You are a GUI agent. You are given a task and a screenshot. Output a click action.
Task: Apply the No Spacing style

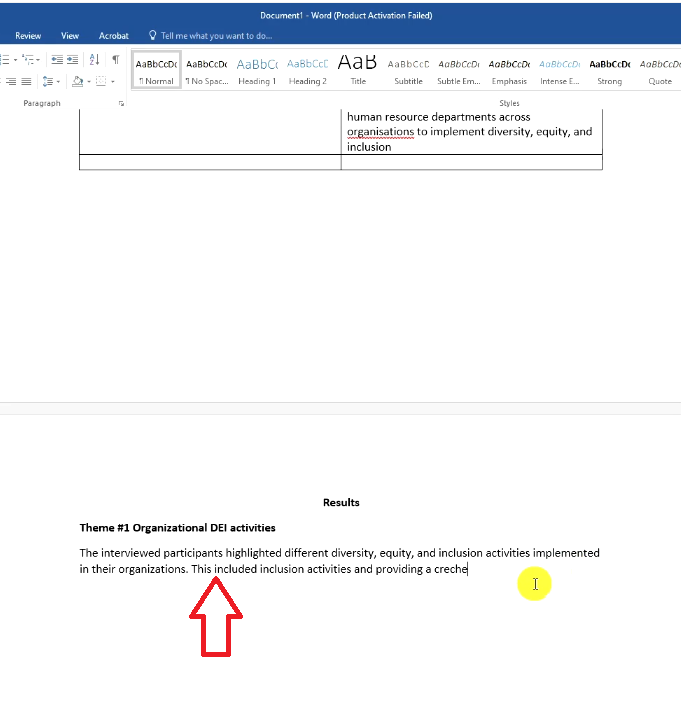207,70
